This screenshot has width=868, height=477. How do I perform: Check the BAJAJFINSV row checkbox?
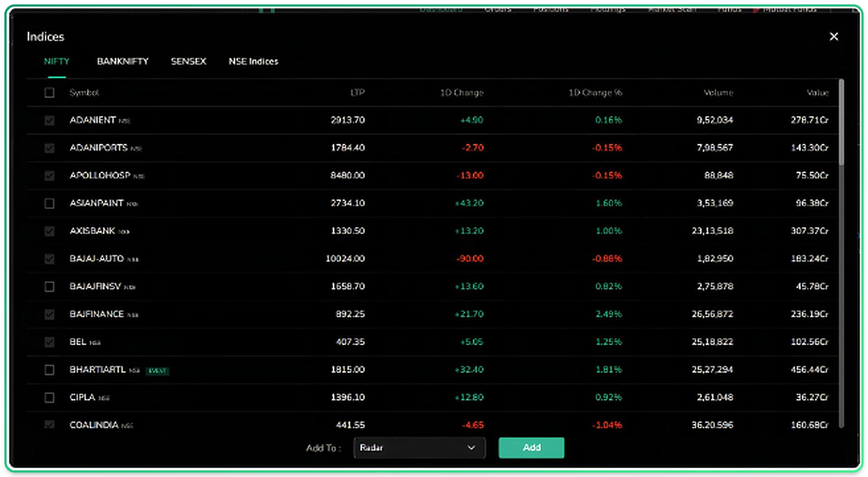pyautogui.click(x=49, y=287)
